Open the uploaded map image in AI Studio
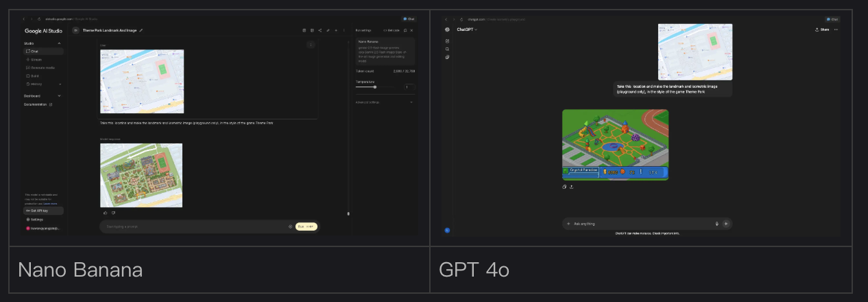Screen dimensions: 868x302 coord(142,81)
